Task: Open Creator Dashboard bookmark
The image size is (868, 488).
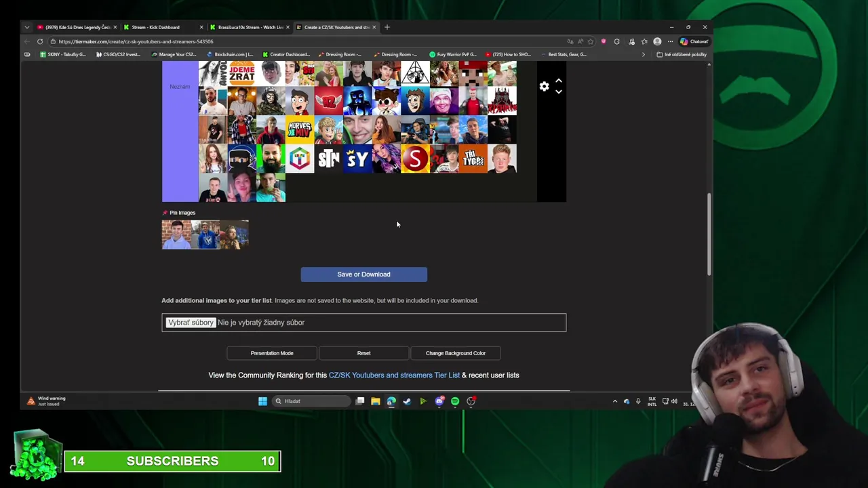Action: [x=285, y=54]
